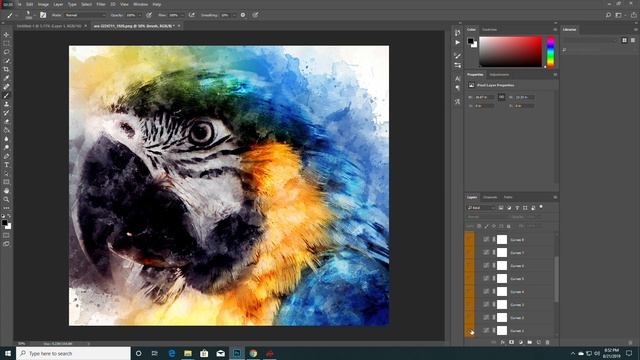Open the Filter menu
Image resolution: width=640 pixels, height=360 pixels.
(x=101, y=4)
